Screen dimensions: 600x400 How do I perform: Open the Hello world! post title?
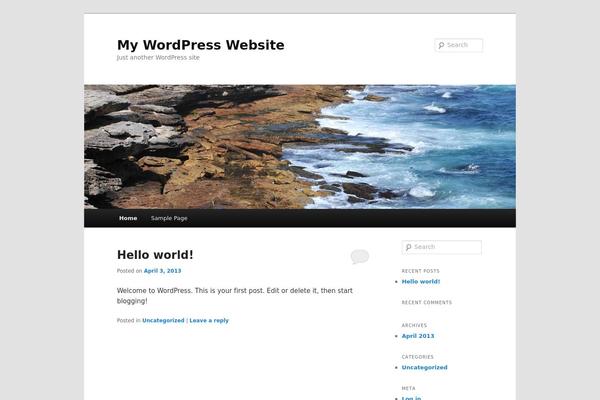click(x=155, y=255)
